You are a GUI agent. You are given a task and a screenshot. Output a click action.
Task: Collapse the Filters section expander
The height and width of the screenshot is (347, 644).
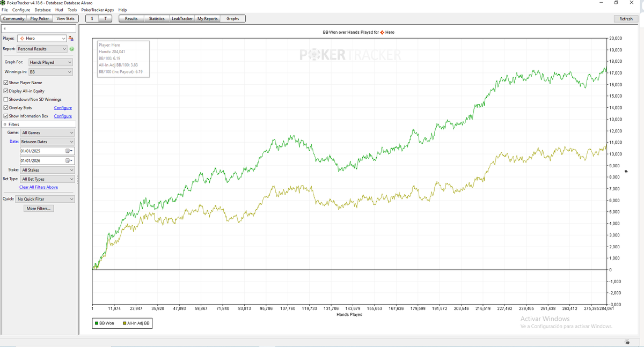5,124
